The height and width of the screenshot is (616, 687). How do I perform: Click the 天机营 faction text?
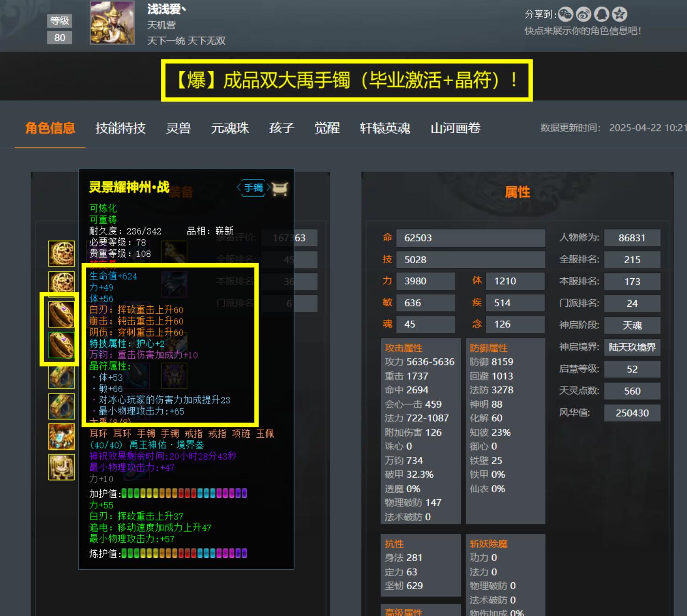coord(161,25)
